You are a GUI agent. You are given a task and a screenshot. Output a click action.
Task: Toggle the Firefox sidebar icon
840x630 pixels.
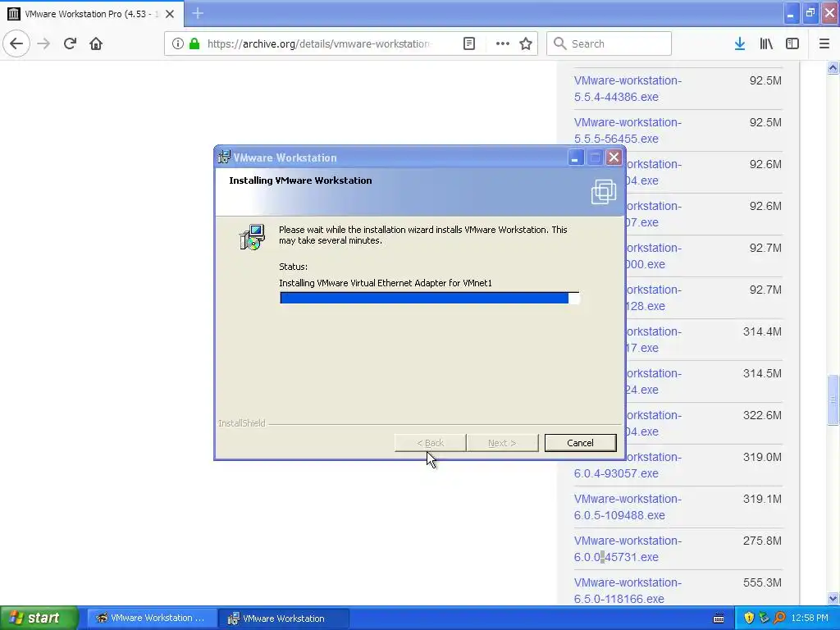click(x=792, y=43)
